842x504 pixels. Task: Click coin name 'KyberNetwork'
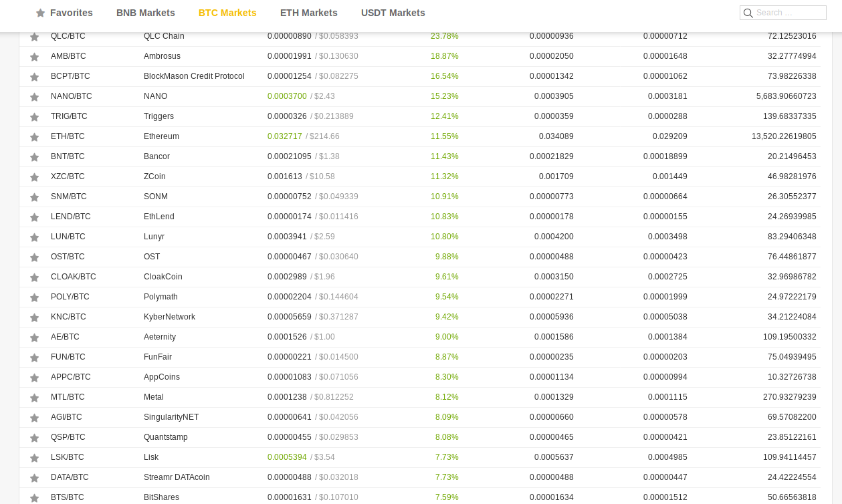[170, 317]
